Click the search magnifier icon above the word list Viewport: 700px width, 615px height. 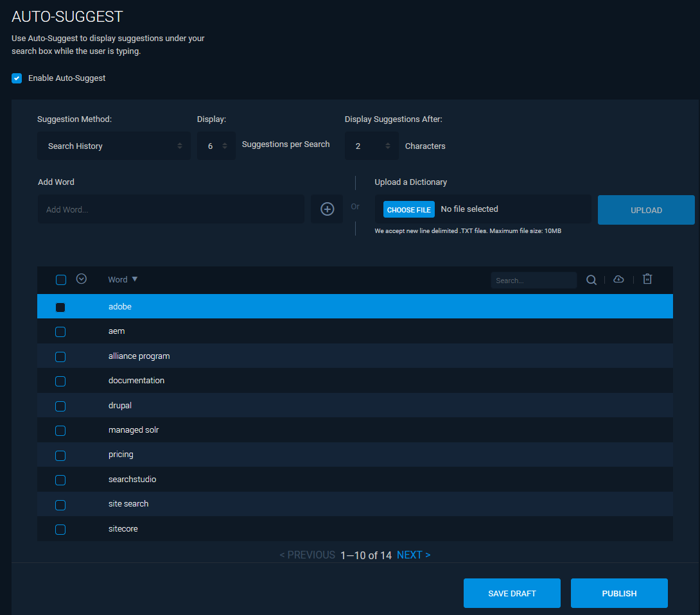coord(591,279)
